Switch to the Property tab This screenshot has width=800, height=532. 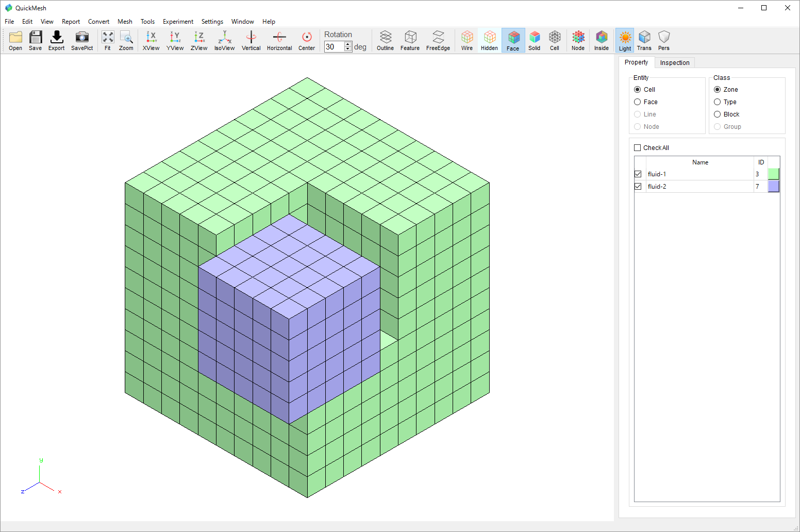pos(636,62)
